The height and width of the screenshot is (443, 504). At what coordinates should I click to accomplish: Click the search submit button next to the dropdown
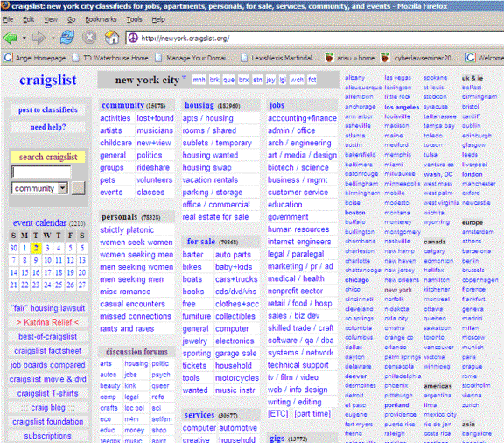tap(78, 188)
